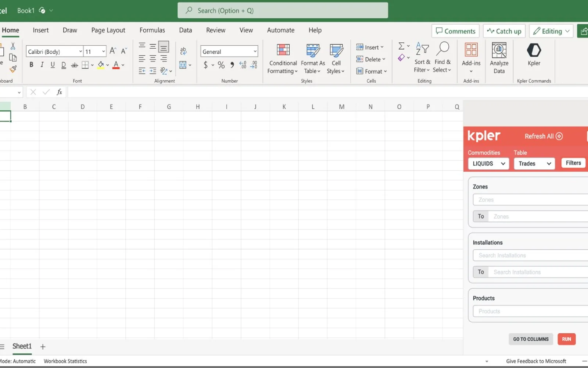Click the Analyze Data icon
This screenshot has height=368, width=588.
pyautogui.click(x=499, y=50)
